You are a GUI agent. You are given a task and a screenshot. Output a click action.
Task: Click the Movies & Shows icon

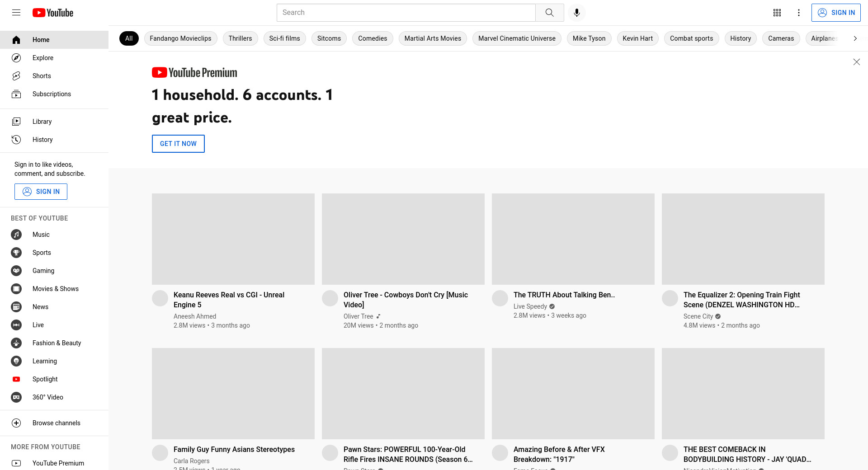point(16,289)
